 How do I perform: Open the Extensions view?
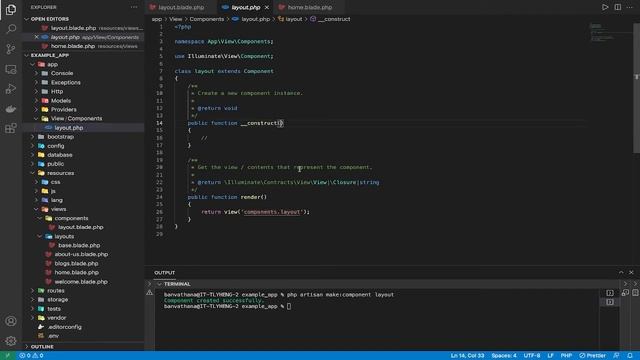tap(11, 128)
